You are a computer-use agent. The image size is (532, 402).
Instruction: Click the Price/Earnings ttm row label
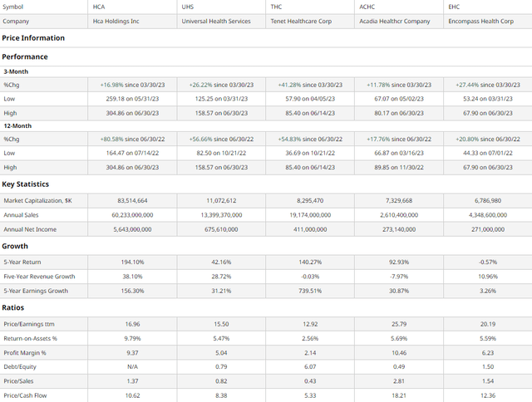pyautogui.click(x=29, y=324)
